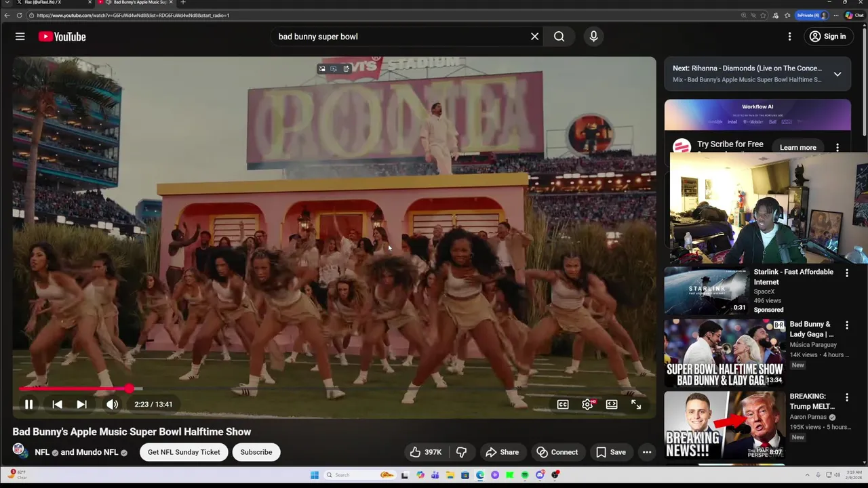This screenshot has width=868, height=488.
Task: Open Spotify from the taskbar
Action: click(525, 475)
